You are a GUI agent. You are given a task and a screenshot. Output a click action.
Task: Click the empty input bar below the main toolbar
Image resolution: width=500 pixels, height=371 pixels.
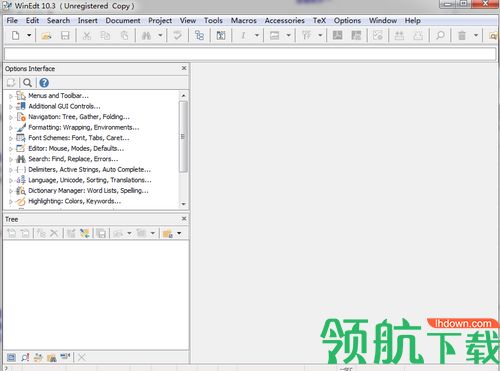[250, 54]
